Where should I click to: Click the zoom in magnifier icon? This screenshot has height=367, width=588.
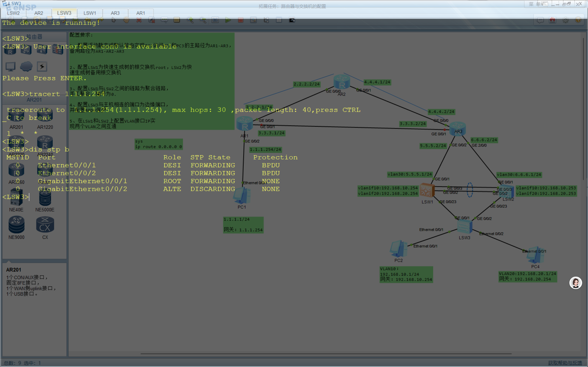190,20
